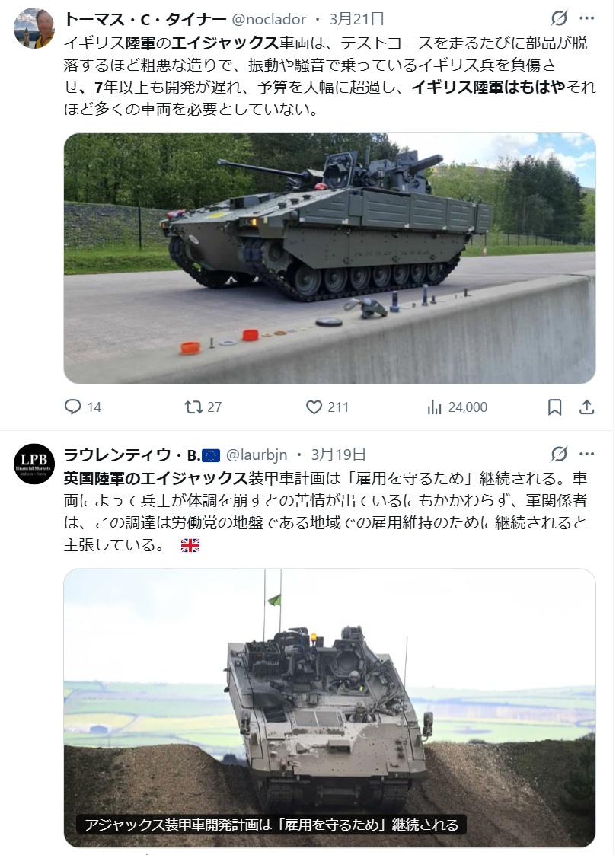Open noclador's profile avatar
Image resolution: width=616 pixels, height=855 pixels.
pos(34,28)
